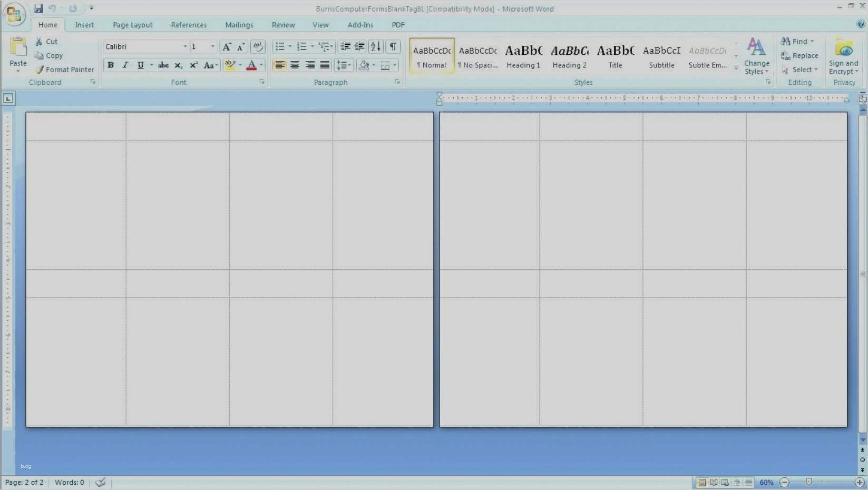Switch to the Mailings tab
Viewport: 868px width, 490px height.
click(239, 25)
